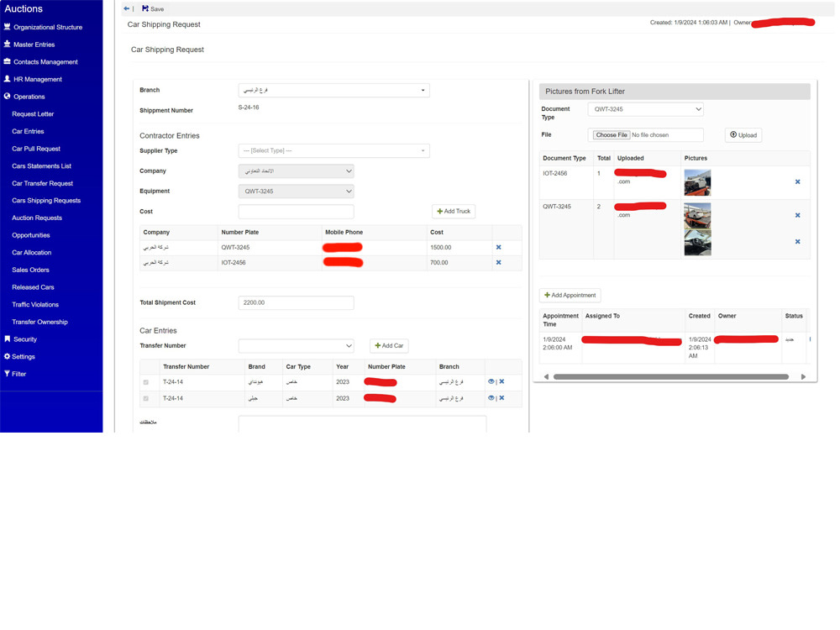Open Opportunities in sidebar
This screenshot has width=840, height=630.
[30, 235]
